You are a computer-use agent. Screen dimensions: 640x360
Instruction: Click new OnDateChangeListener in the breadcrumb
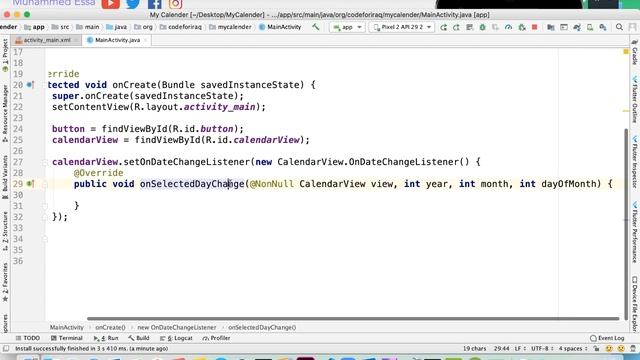tap(177, 327)
